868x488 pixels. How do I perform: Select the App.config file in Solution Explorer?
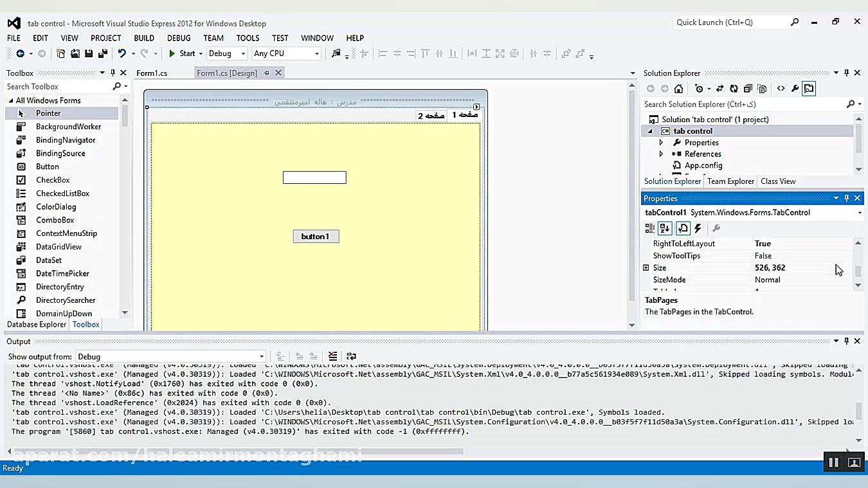tap(703, 166)
